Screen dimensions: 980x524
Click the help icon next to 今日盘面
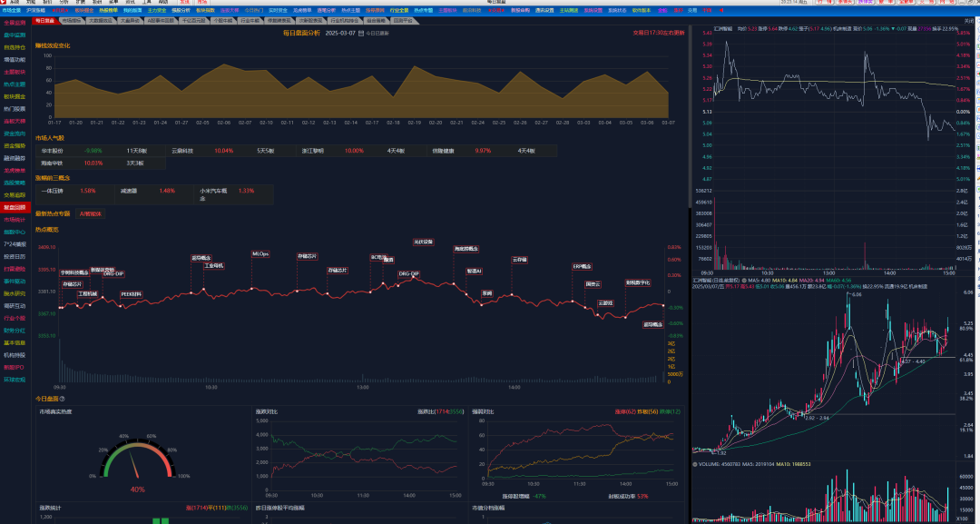click(x=63, y=398)
